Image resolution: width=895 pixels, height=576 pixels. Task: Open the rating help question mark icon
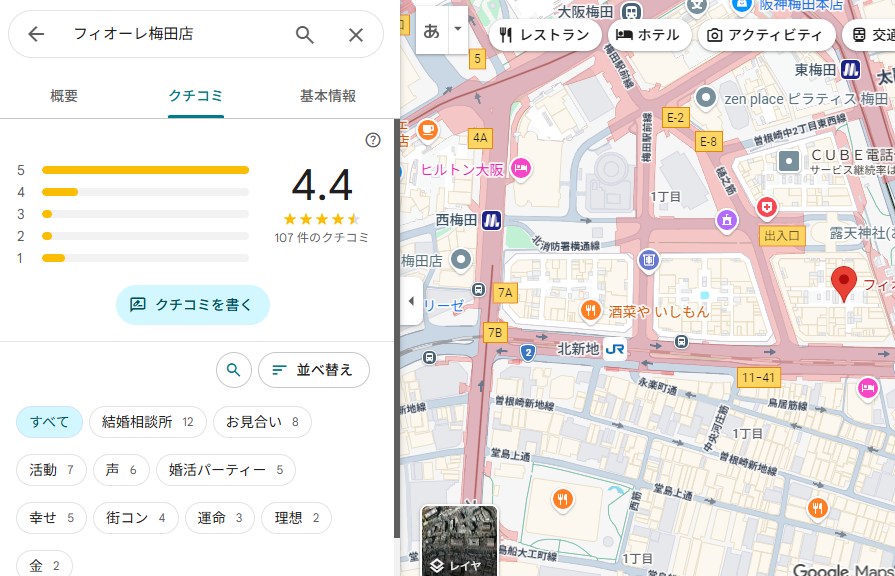[373, 140]
